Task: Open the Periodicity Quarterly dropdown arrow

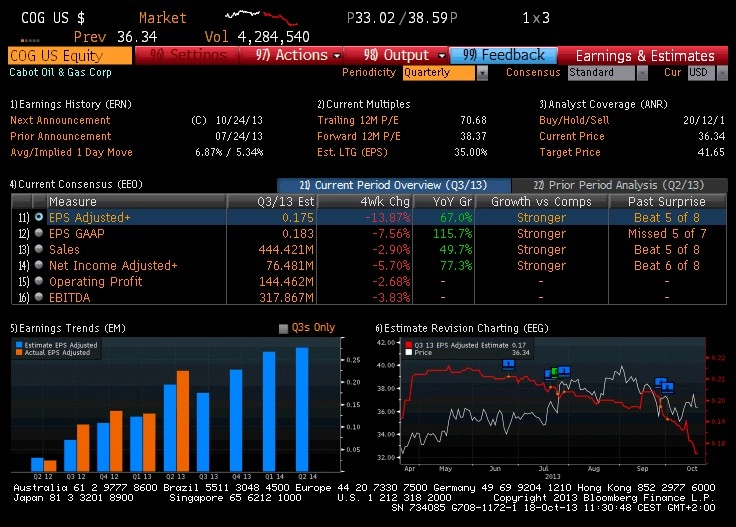Action: [x=483, y=73]
